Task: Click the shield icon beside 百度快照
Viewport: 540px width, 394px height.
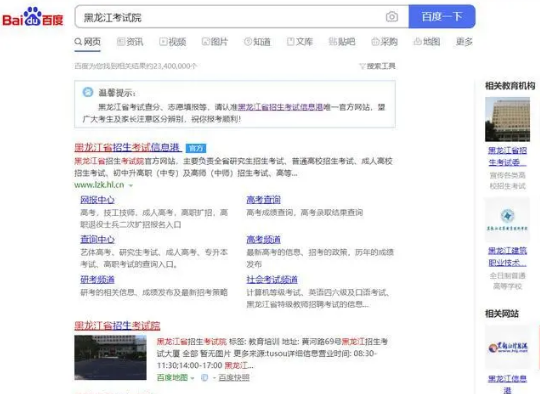Action: (x=205, y=378)
